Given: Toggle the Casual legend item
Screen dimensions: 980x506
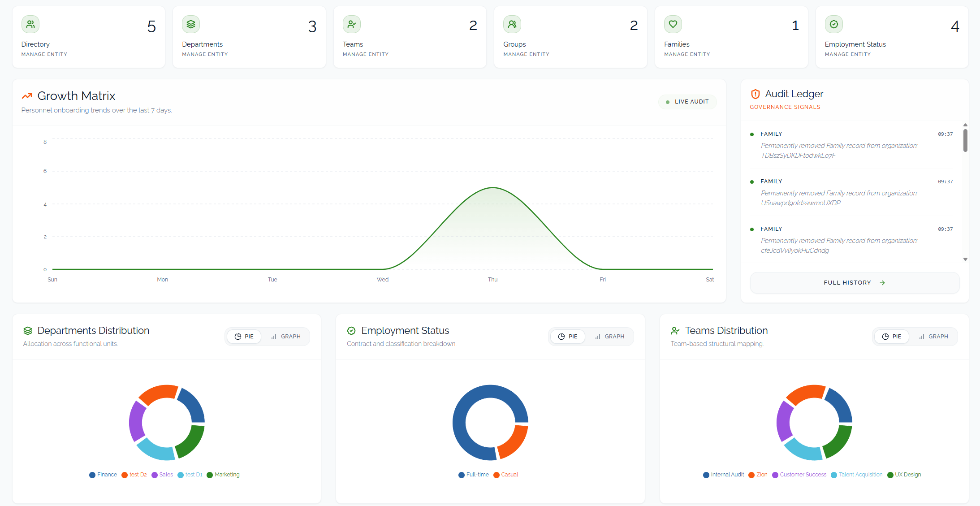Looking at the screenshot, I should tap(506, 475).
